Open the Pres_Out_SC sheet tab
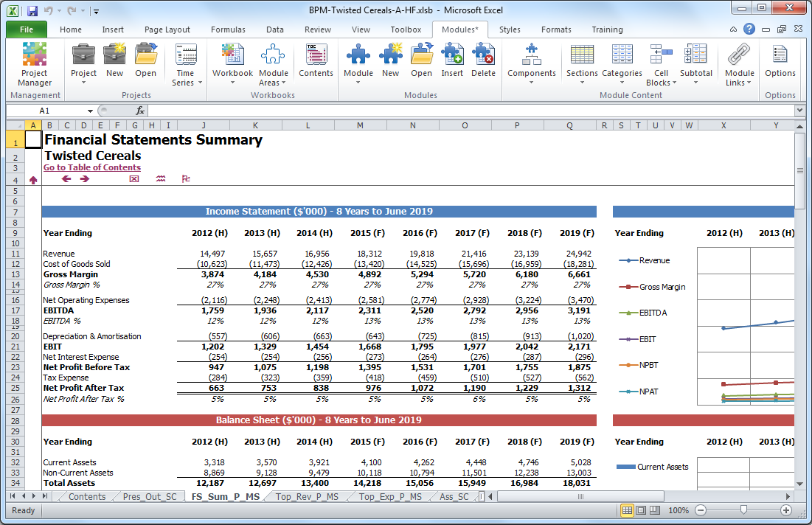The height and width of the screenshot is (525, 812). tap(150, 496)
